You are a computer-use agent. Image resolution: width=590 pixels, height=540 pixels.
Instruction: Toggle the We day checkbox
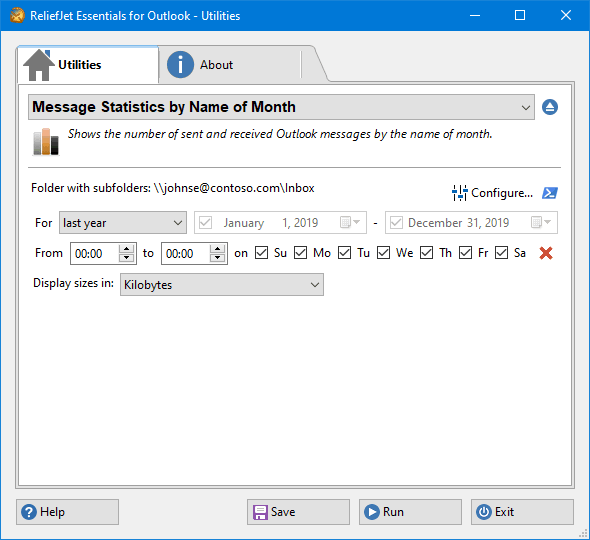coord(383,253)
